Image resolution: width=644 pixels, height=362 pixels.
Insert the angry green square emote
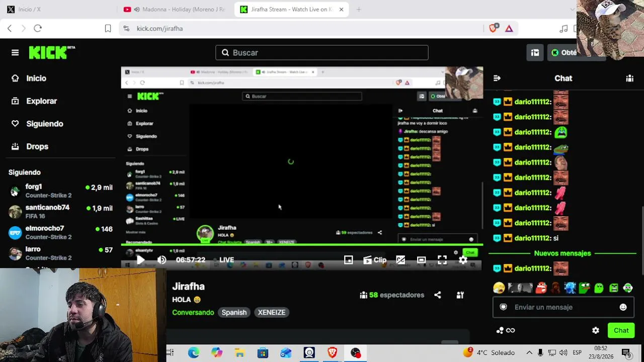(x=613, y=288)
